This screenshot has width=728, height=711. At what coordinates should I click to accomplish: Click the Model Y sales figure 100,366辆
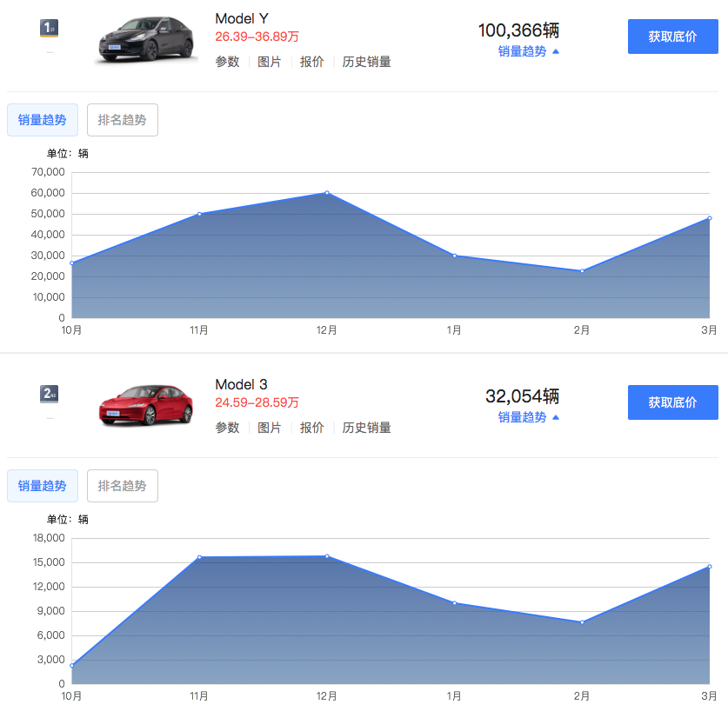pos(518,30)
